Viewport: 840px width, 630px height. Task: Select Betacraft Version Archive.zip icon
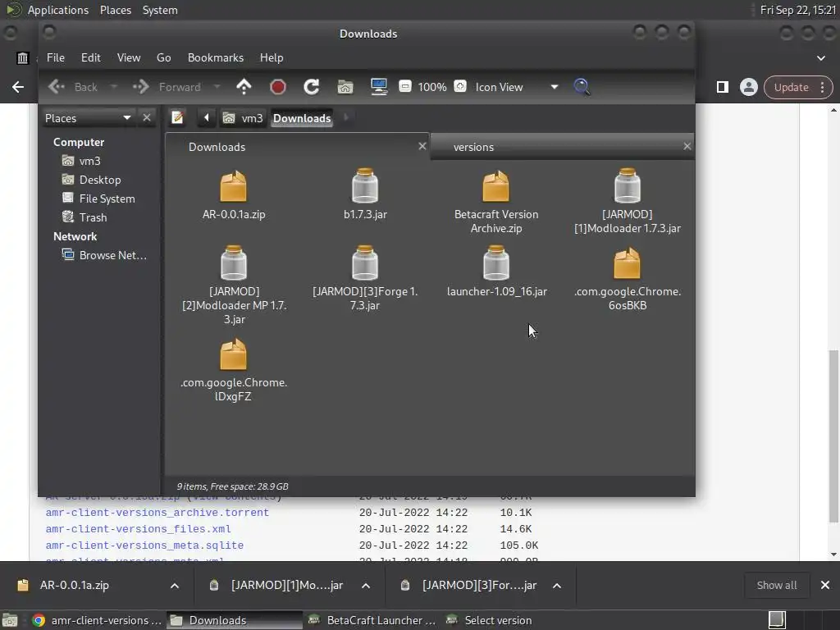pyautogui.click(x=496, y=186)
